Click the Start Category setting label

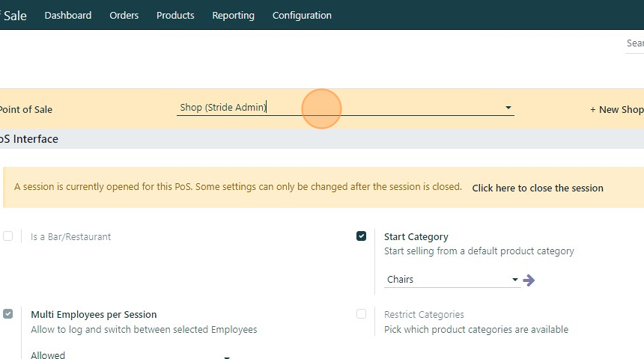(x=416, y=236)
